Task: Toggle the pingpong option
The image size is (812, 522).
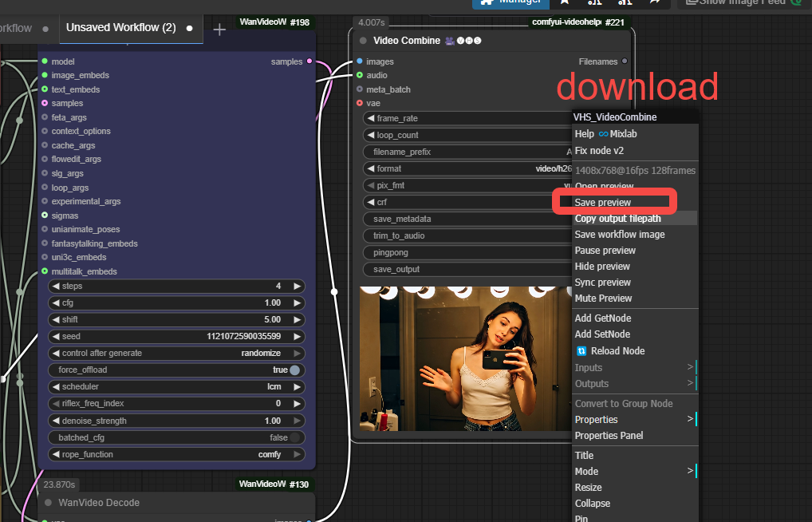Action: pos(467,252)
